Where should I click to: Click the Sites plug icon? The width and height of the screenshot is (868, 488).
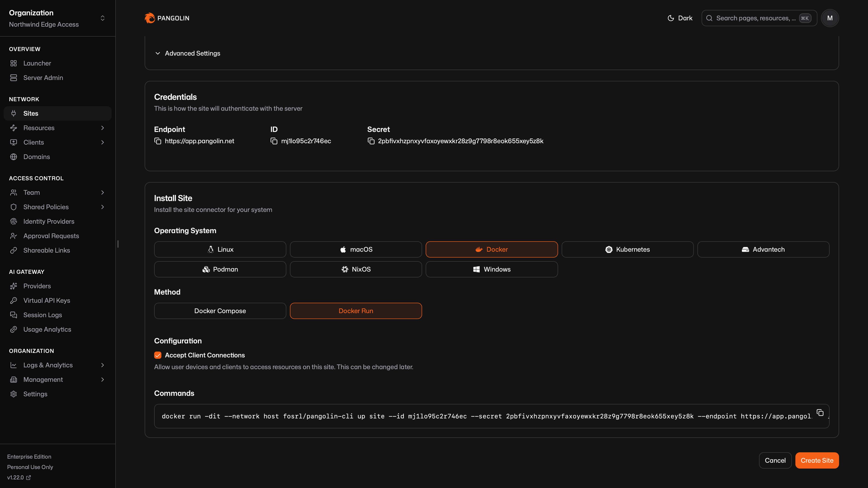point(14,113)
